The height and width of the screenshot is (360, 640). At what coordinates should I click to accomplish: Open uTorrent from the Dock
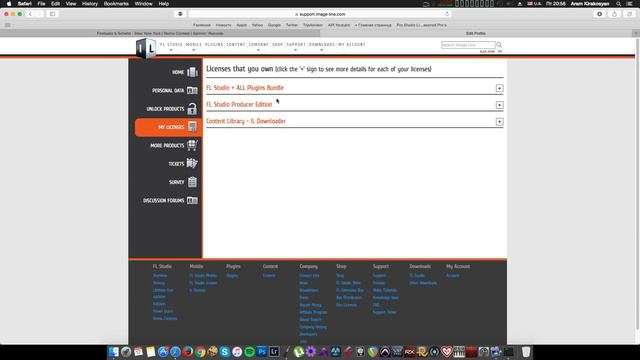point(299,351)
